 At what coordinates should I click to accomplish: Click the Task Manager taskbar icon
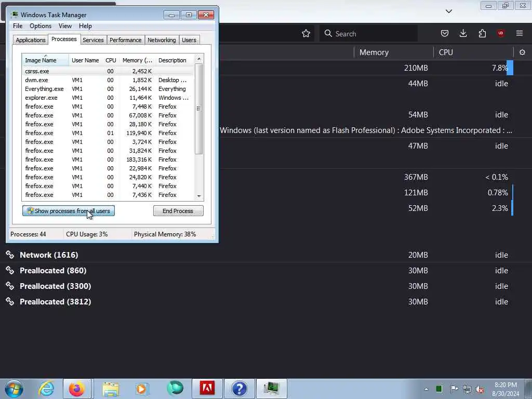pos(271,389)
